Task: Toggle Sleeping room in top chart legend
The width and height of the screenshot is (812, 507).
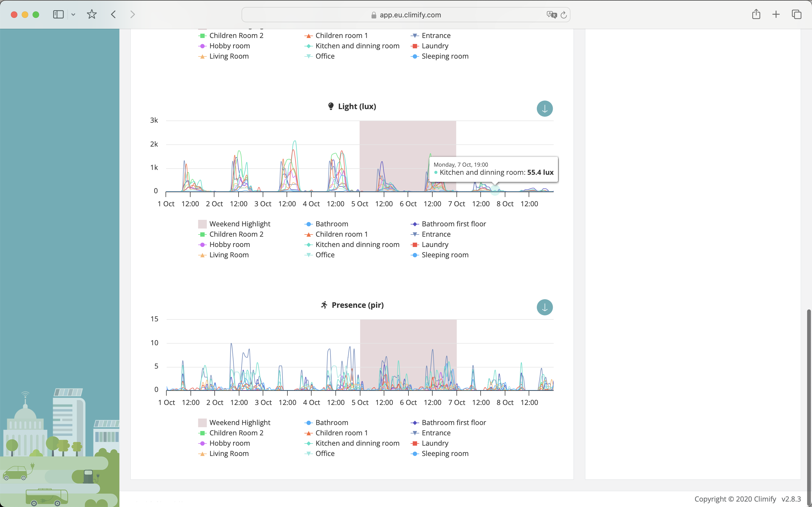Action: coord(440,57)
